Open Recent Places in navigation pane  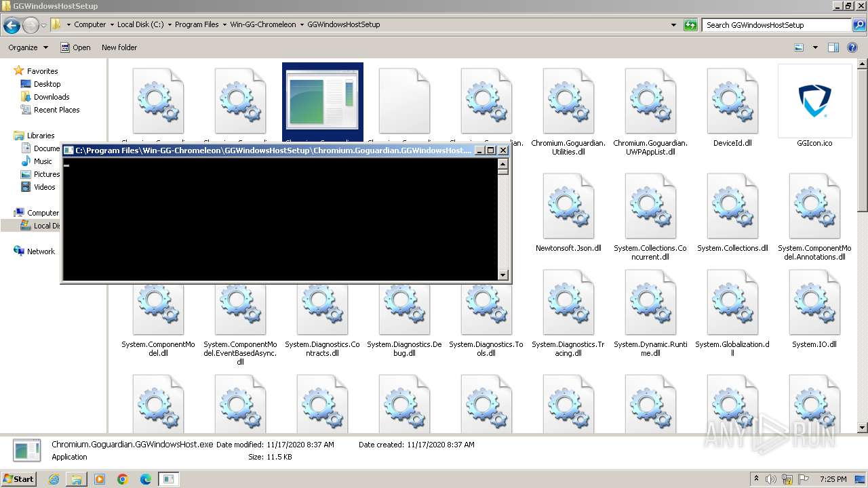(x=56, y=109)
